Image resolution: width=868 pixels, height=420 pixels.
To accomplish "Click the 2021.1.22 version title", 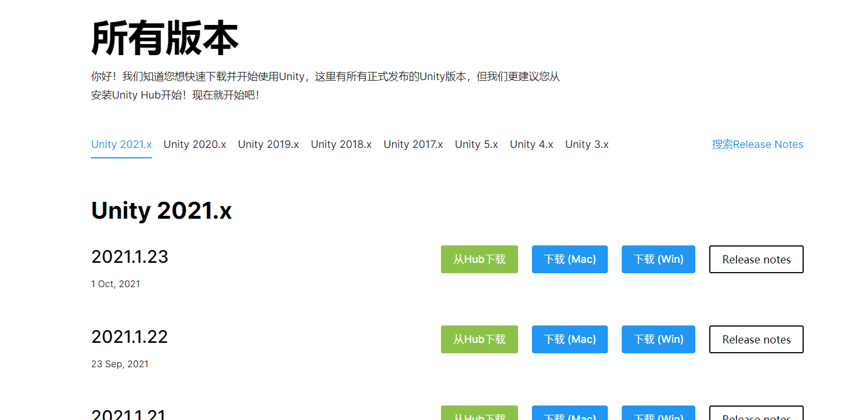I will coord(130,336).
